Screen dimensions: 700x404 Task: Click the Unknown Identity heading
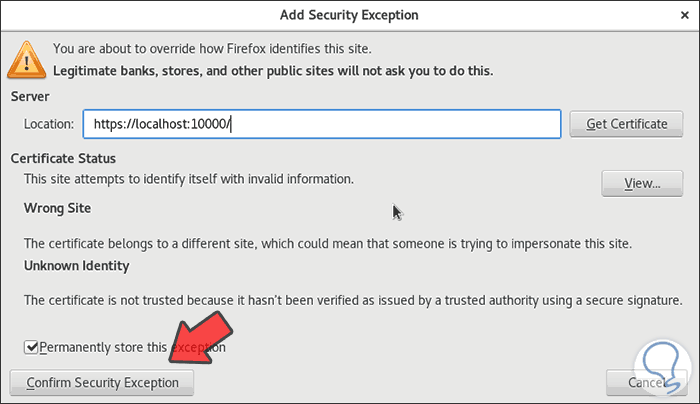pos(76,266)
